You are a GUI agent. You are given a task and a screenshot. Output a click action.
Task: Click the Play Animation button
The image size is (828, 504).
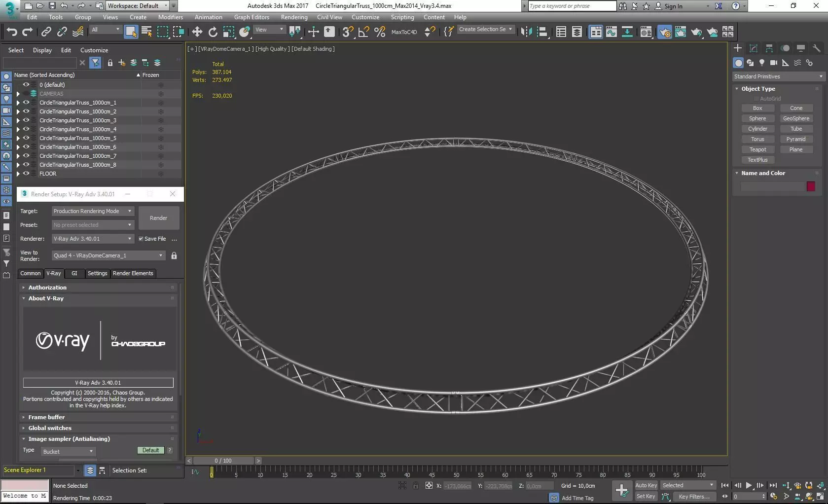tap(749, 486)
